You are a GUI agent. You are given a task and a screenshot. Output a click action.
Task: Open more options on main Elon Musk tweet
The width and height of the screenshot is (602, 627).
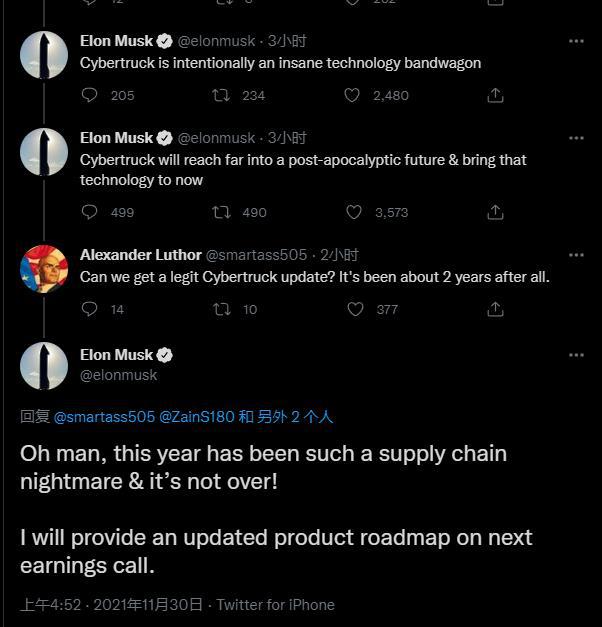point(576,355)
